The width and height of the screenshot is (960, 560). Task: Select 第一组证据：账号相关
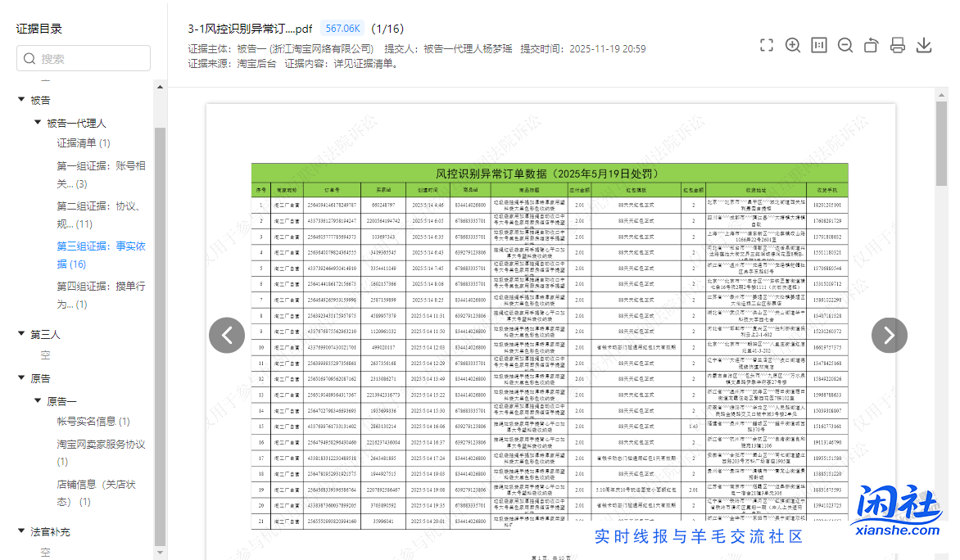point(101,174)
